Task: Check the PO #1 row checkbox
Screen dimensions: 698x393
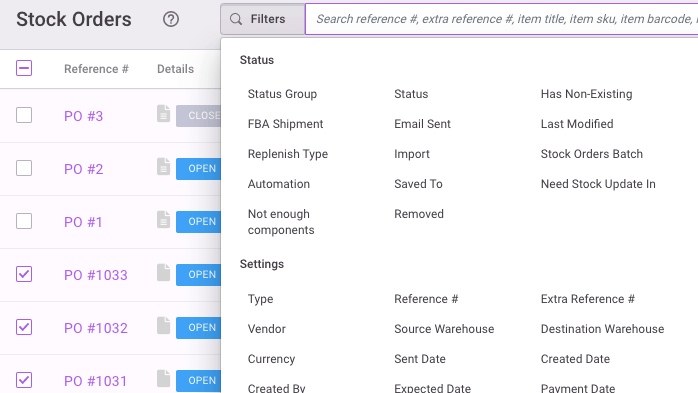Action: (x=24, y=221)
